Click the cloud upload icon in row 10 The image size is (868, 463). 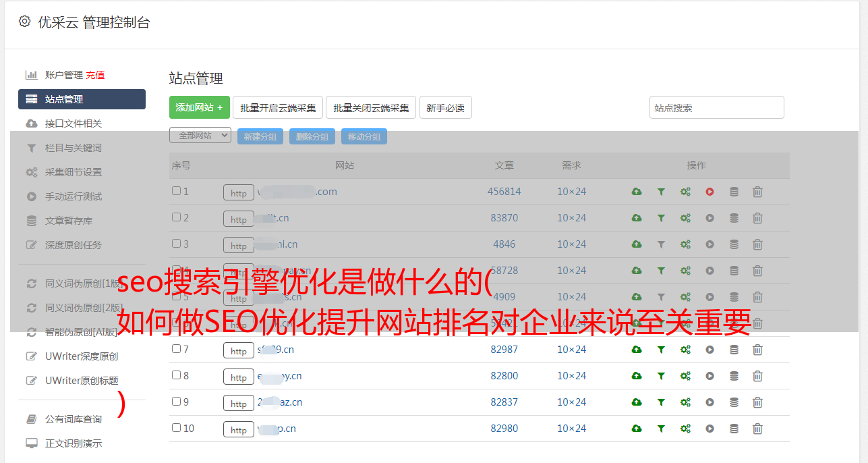(636, 429)
